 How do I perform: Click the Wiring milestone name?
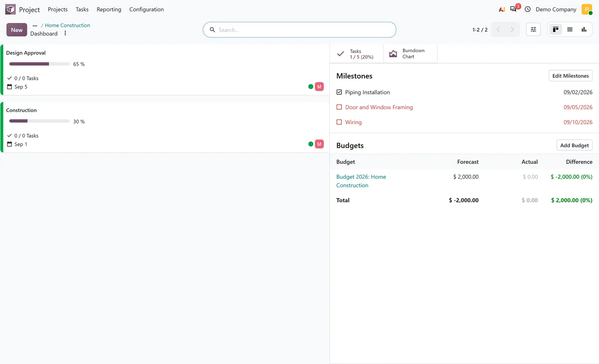point(353,122)
